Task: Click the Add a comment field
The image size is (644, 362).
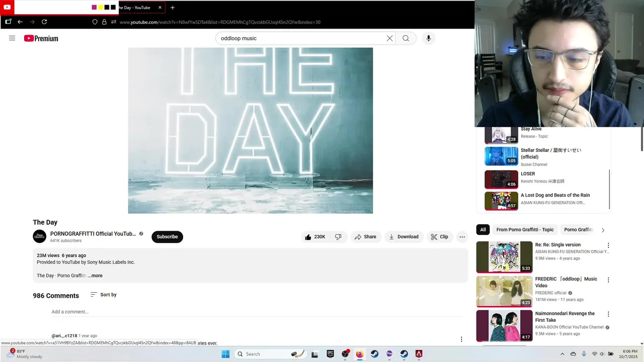Action: pos(257,312)
